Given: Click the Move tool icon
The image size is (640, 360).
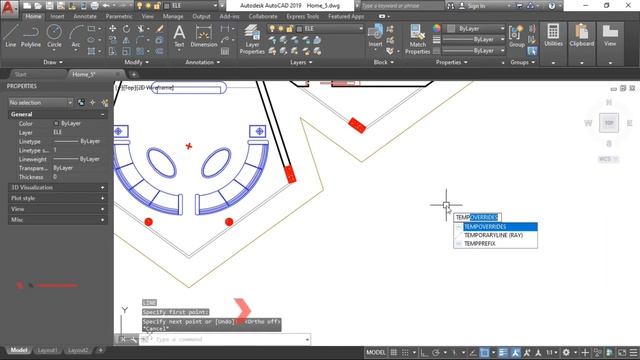Looking at the screenshot, I should coord(112,29).
